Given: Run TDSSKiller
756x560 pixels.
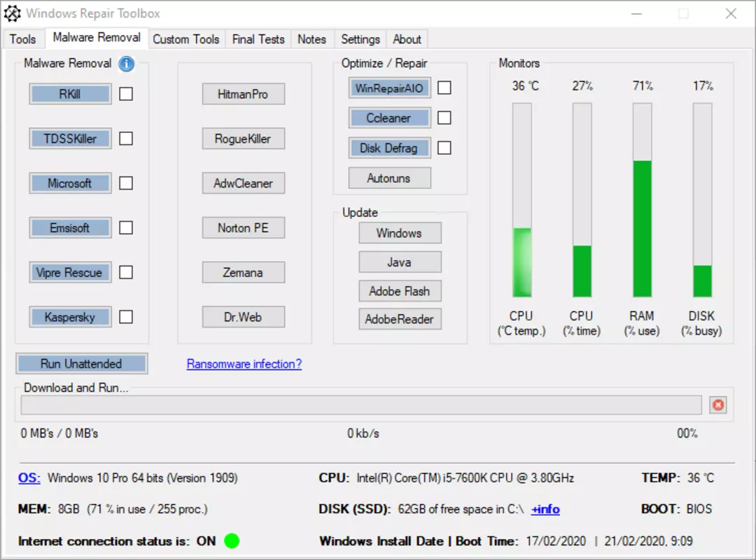Looking at the screenshot, I should (x=71, y=139).
